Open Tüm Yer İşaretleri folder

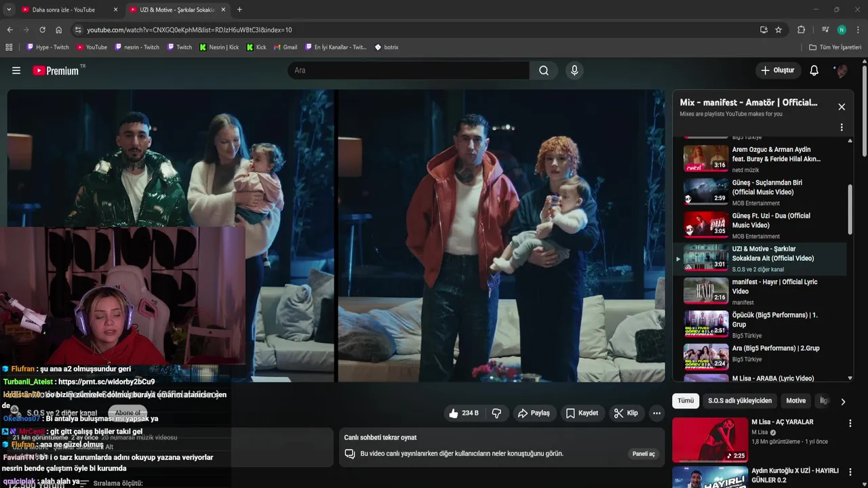point(835,47)
